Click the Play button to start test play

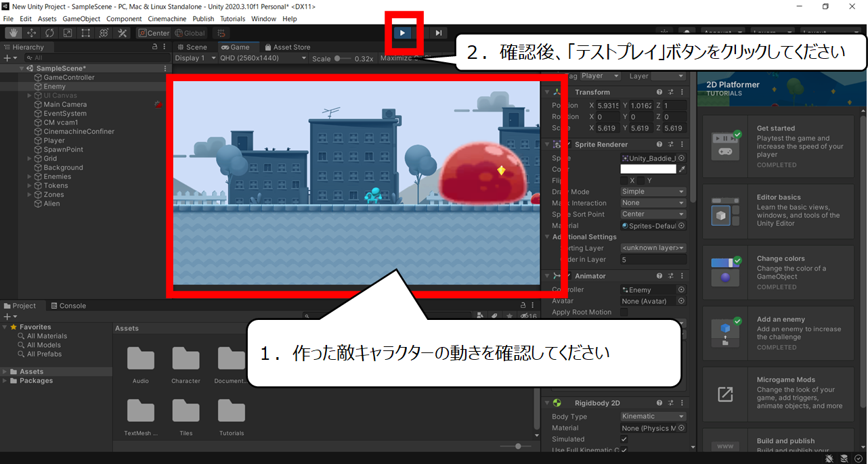pos(403,32)
